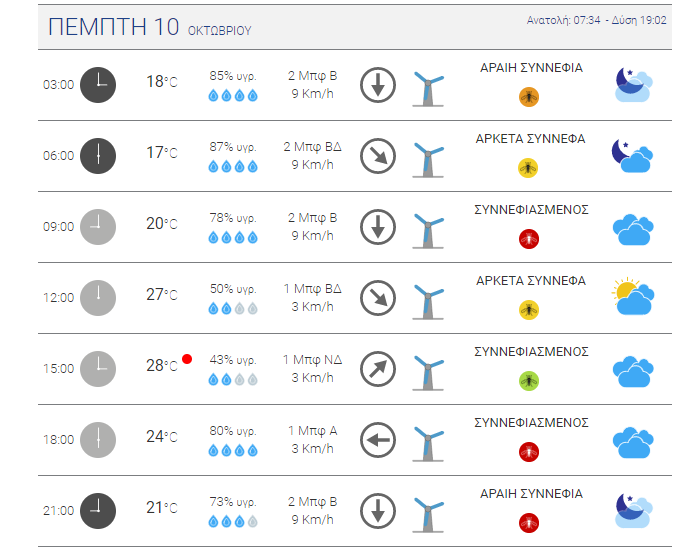The image size is (688, 553).
Task: Click the cloudy icon at 09:00
Action: click(633, 229)
